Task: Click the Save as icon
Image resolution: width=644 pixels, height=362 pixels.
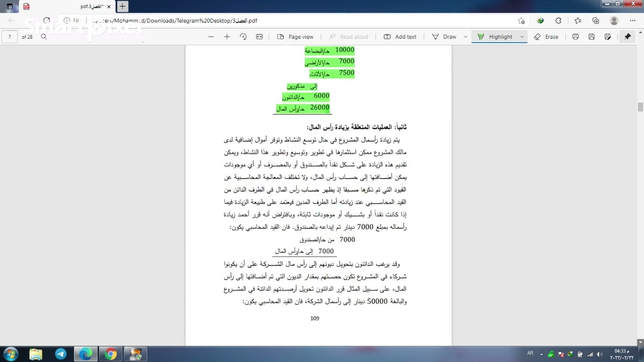Action: [608, 37]
